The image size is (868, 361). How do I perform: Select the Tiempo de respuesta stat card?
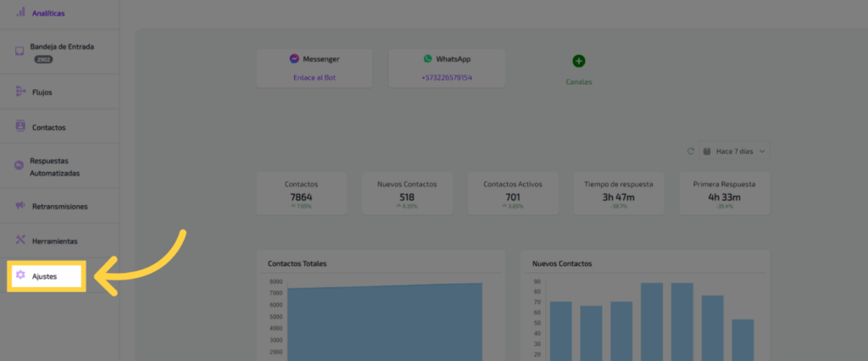(621, 194)
